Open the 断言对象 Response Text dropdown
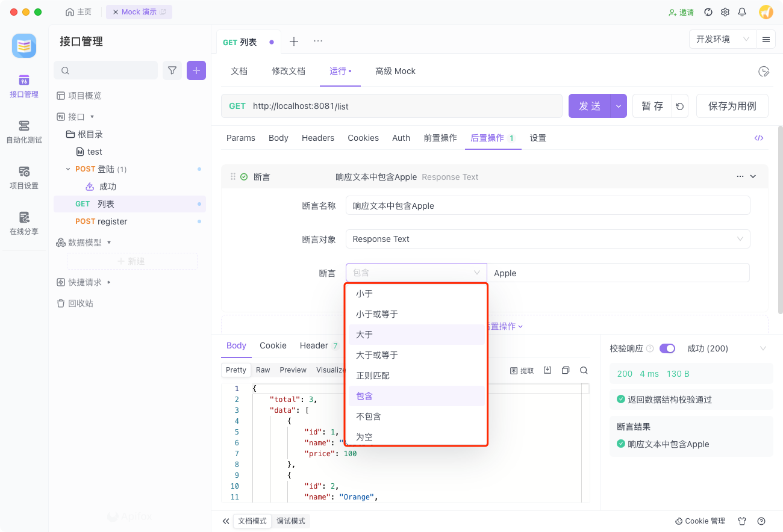The image size is (783, 532). coord(548,239)
